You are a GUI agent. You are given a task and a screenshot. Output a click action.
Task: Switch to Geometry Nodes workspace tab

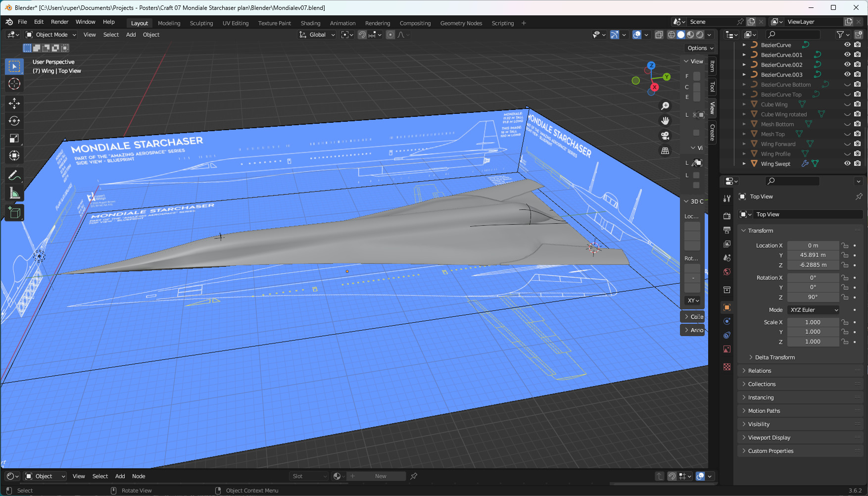(461, 23)
